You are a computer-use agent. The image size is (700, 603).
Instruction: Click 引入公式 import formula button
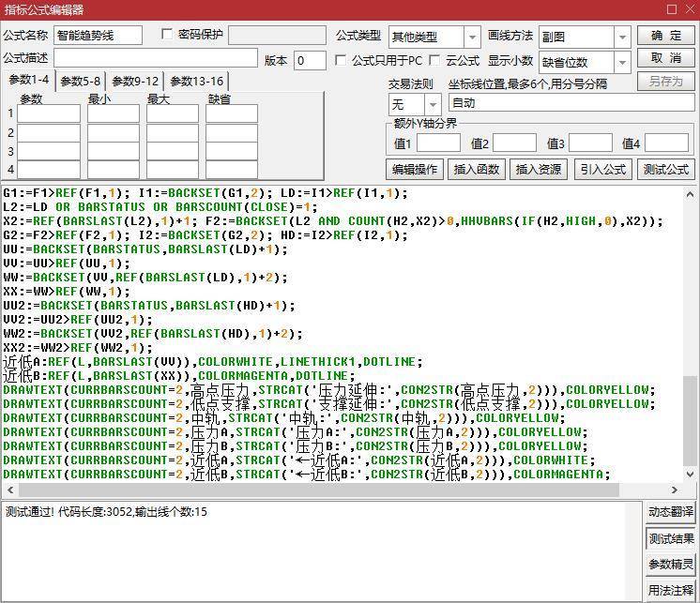coord(603,170)
